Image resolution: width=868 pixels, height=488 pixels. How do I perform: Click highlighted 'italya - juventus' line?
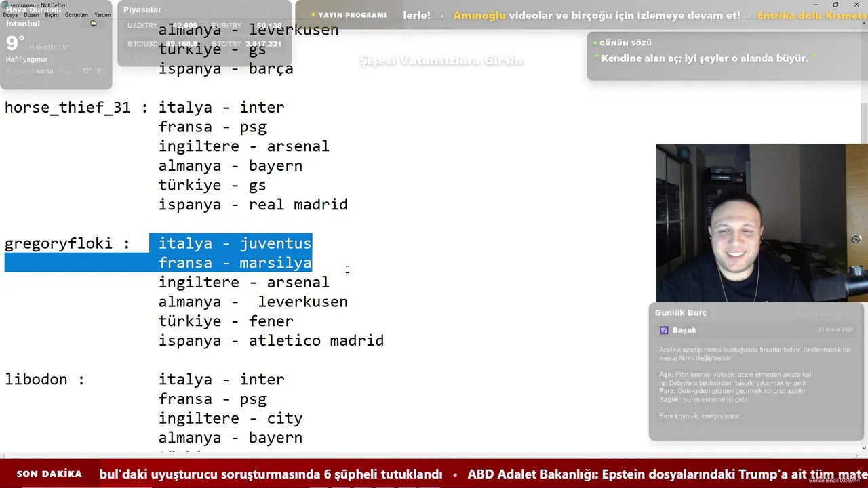pyautogui.click(x=235, y=243)
